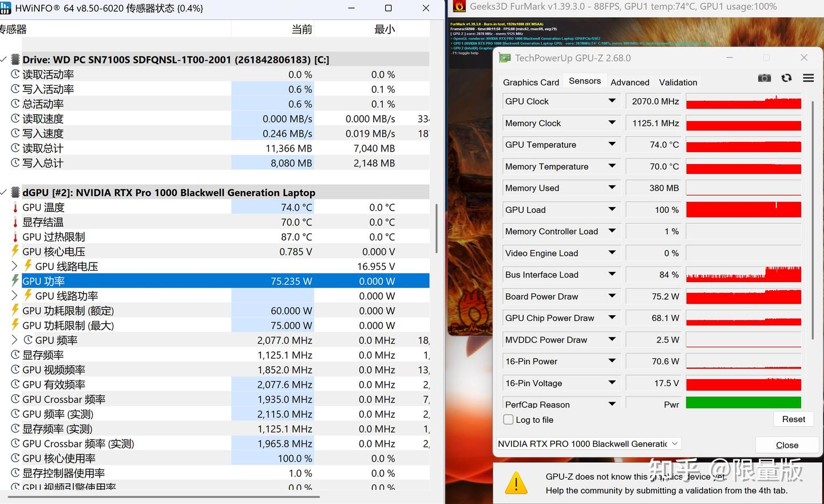Expand the GPU 线路电压 row
The height and width of the screenshot is (504, 824).
(15, 266)
